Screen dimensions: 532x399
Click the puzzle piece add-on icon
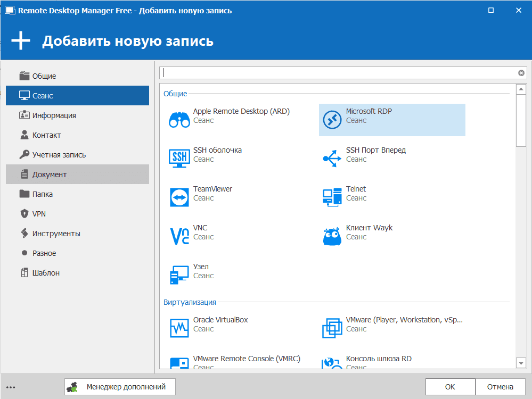pyautogui.click(x=72, y=387)
